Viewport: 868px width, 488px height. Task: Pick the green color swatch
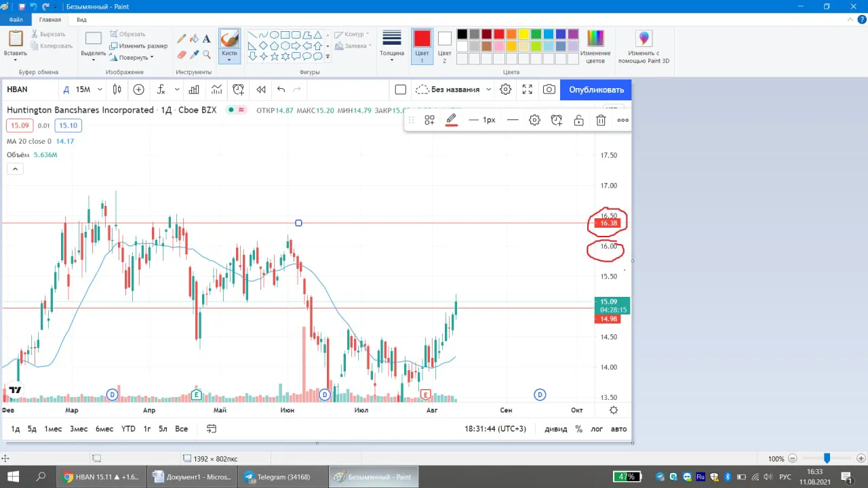536,34
